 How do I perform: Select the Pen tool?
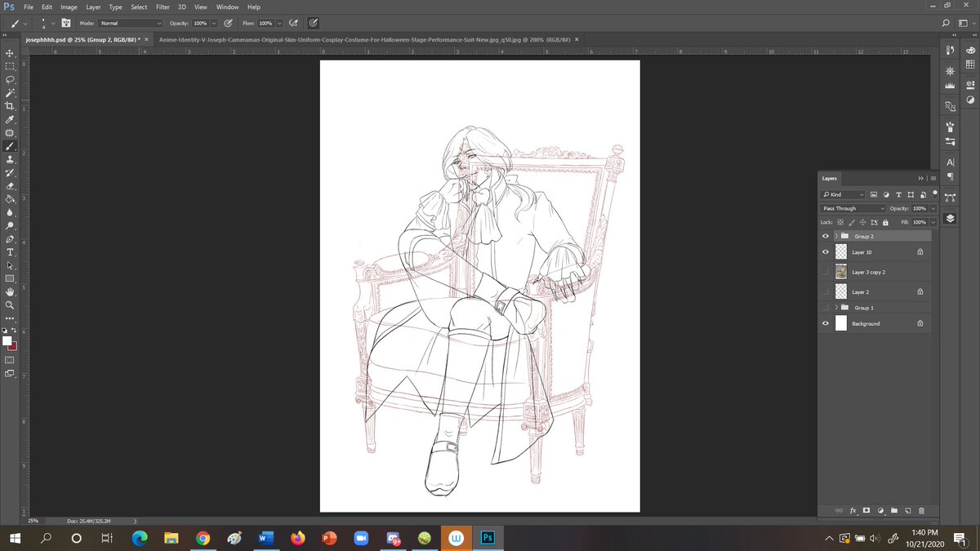[10, 239]
